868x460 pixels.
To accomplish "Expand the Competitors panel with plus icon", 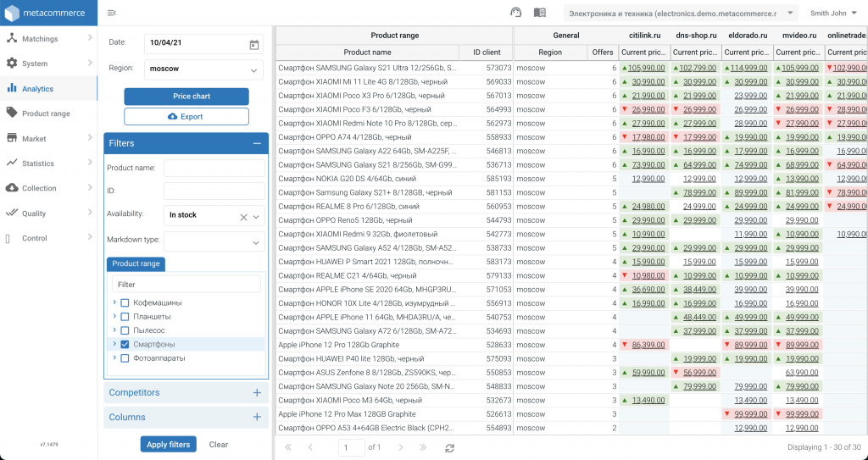I will click(257, 392).
